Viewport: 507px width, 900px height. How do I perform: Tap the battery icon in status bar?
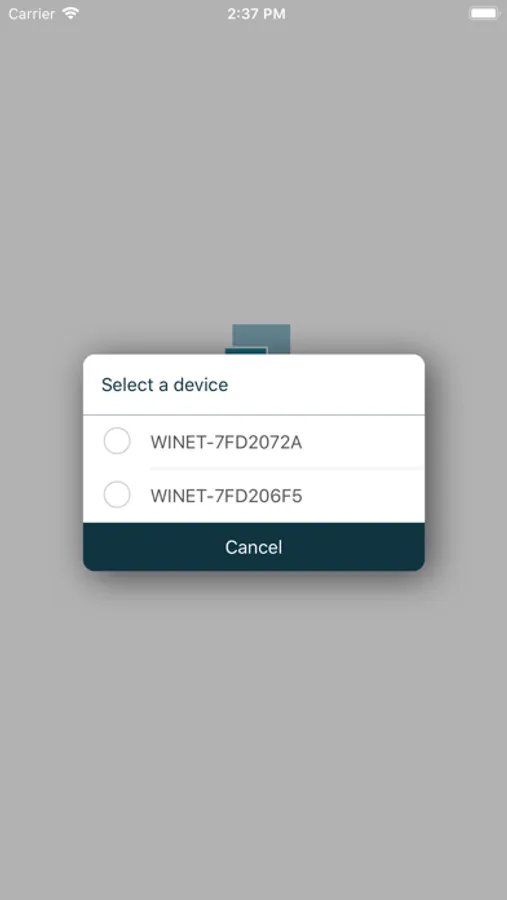pyautogui.click(x=484, y=14)
